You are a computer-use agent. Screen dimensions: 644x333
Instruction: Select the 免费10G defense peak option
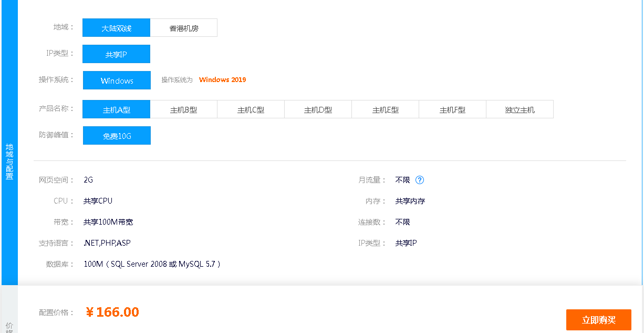[117, 136]
